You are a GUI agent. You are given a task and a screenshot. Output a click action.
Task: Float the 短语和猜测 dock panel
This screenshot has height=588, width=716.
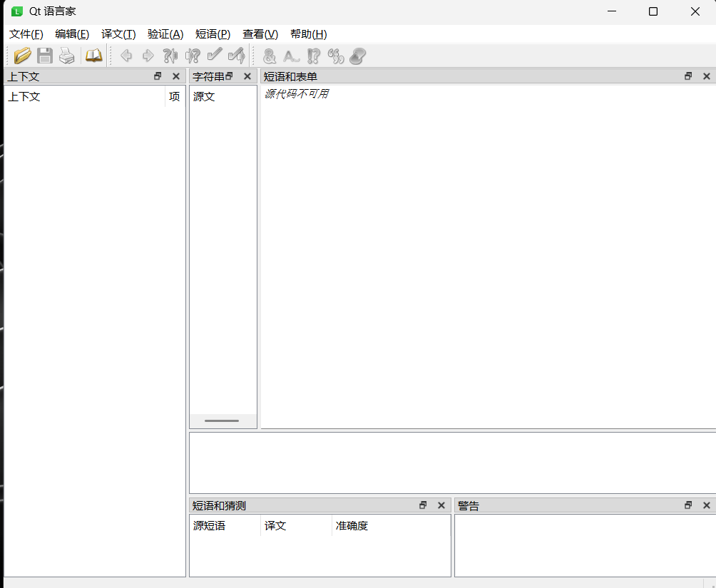click(423, 505)
